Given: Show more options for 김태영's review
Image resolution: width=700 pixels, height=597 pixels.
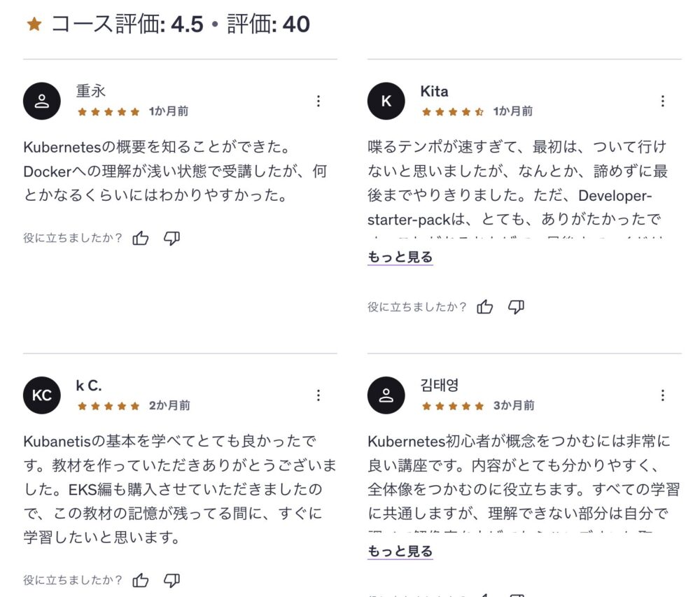Looking at the screenshot, I should click(x=663, y=395).
